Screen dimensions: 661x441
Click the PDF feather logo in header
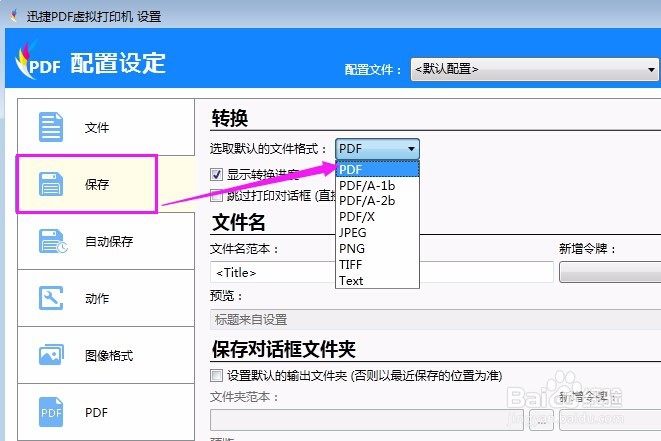point(37,62)
